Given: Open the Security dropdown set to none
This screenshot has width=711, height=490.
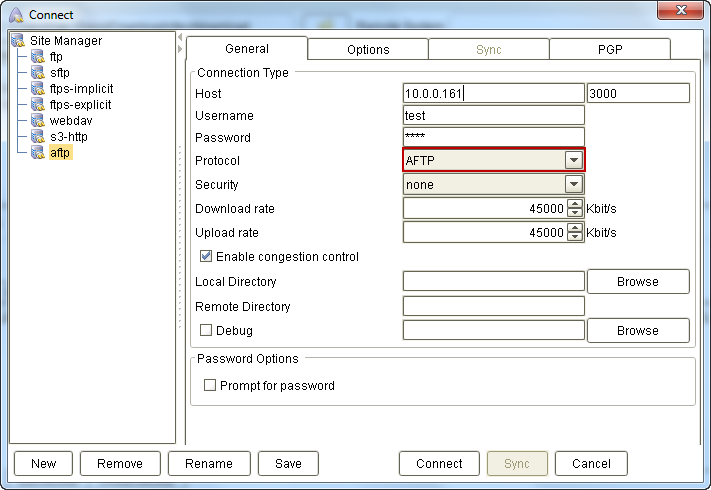Looking at the screenshot, I should (x=573, y=184).
